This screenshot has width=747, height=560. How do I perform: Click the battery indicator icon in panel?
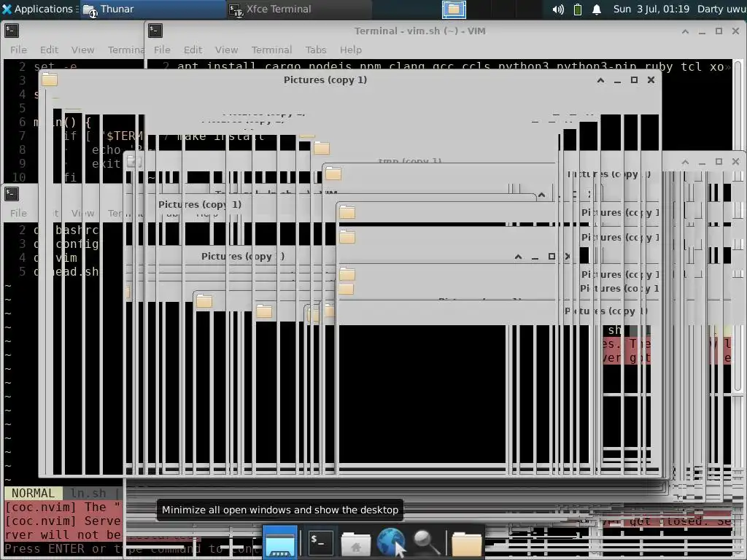(x=578, y=9)
